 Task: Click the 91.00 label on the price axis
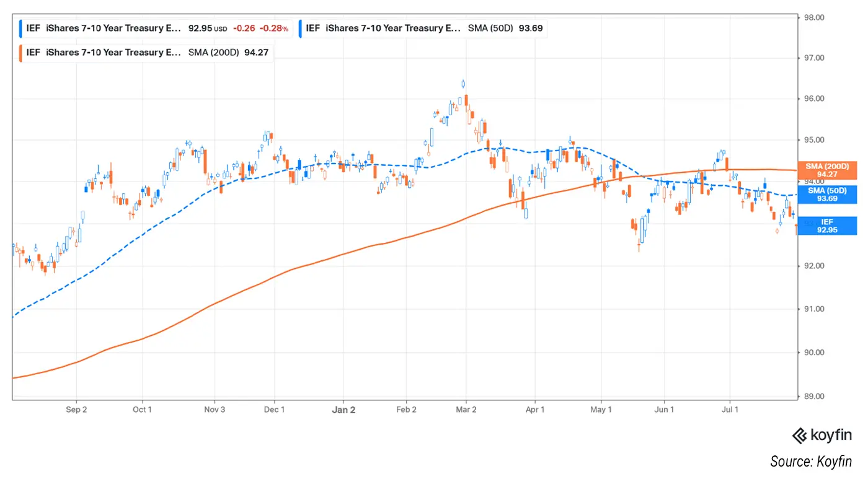[x=813, y=309]
